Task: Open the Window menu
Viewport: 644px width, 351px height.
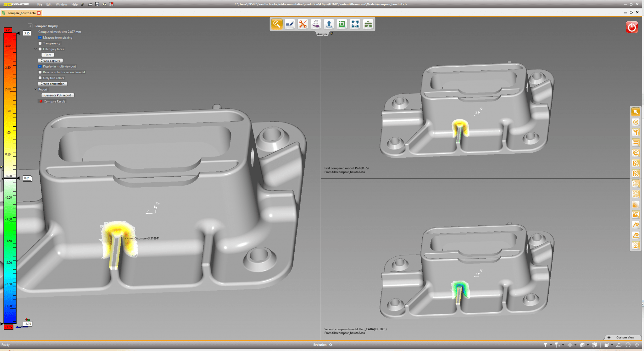Action: [x=61, y=4]
